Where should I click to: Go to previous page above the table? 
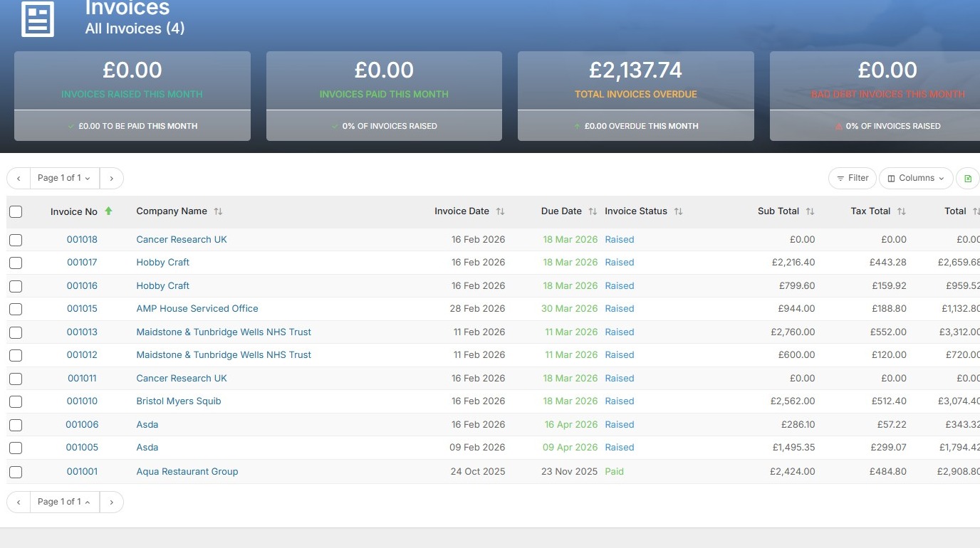pyautogui.click(x=19, y=178)
